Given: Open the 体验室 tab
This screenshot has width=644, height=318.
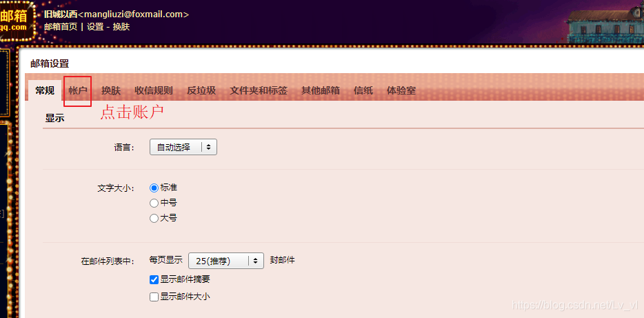Looking at the screenshot, I should click(x=401, y=91).
